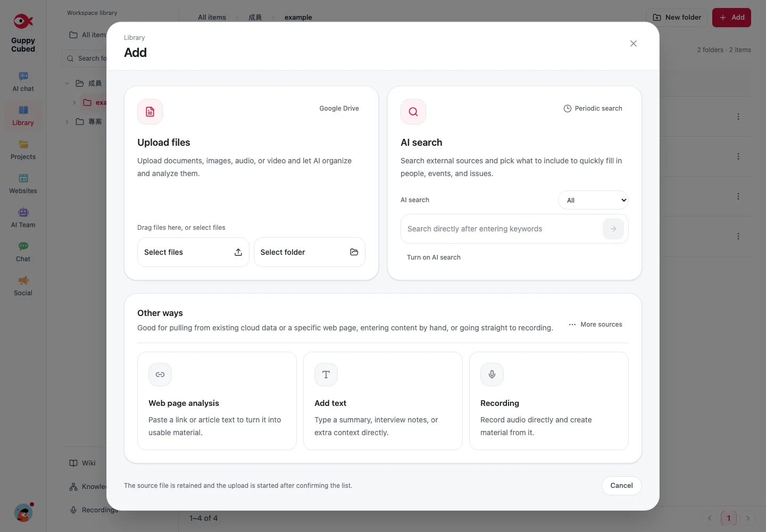The height and width of the screenshot is (532, 766).
Task: Select the 專案 folder in the tree
Action: pyautogui.click(x=89, y=122)
